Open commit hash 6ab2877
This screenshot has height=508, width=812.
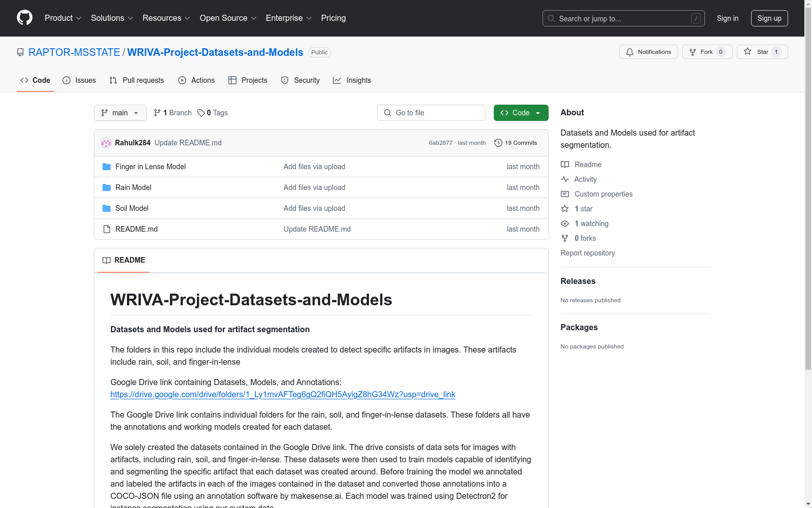441,143
